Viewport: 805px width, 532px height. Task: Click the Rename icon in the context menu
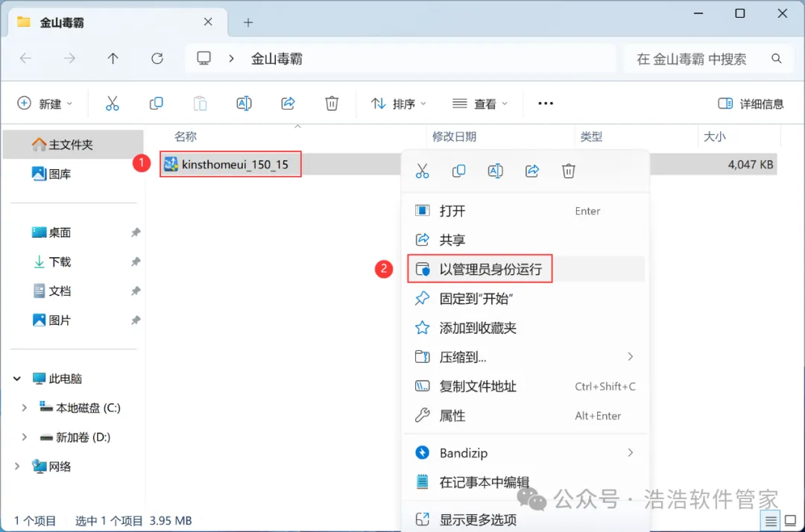(496, 171)
